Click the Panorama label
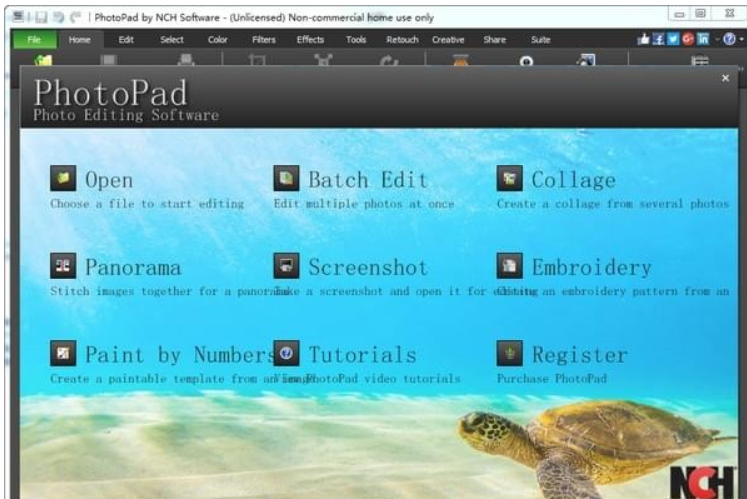Viewport: 747px width, 499px height. pyautogui.click(x=133, y=267)
